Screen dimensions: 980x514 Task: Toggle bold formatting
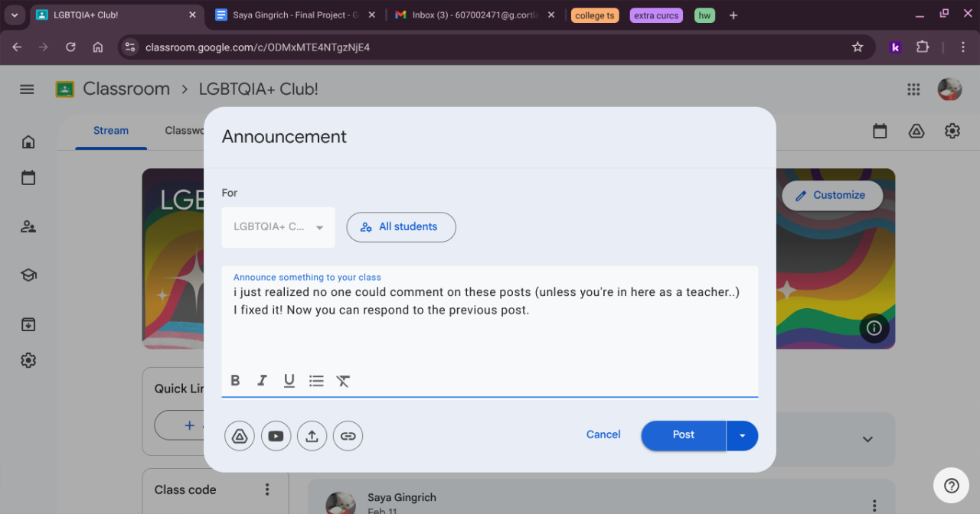tap(235, 381)
